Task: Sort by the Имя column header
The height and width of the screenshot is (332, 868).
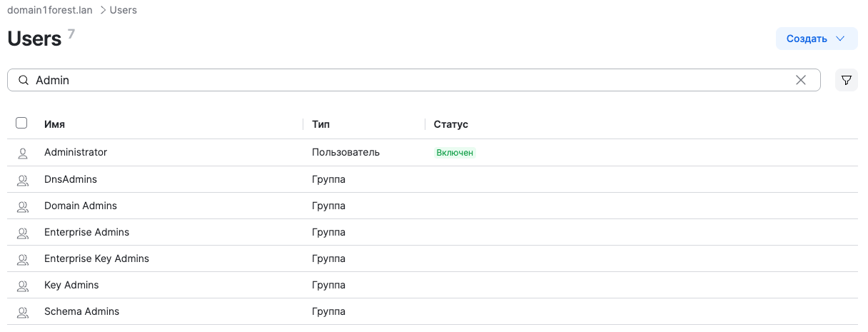Action: click(54, 124)
